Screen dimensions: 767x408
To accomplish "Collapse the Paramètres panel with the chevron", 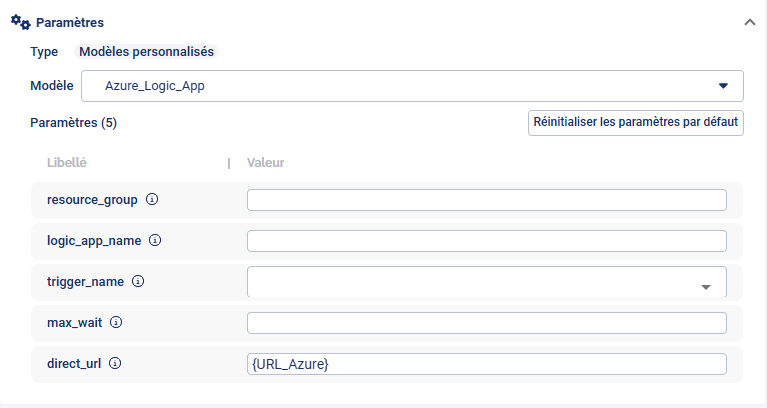I will pos(749,21).
